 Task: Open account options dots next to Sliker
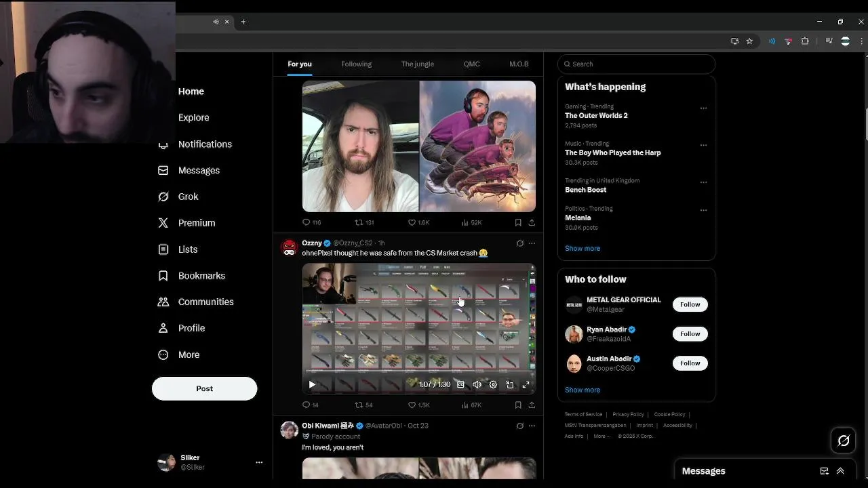pyautogui.click(x=258, y=462)
